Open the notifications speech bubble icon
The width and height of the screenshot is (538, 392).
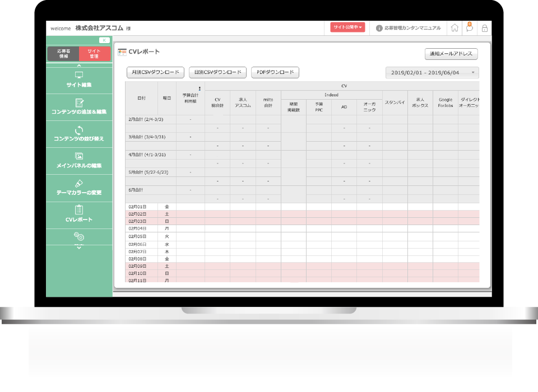470,28
